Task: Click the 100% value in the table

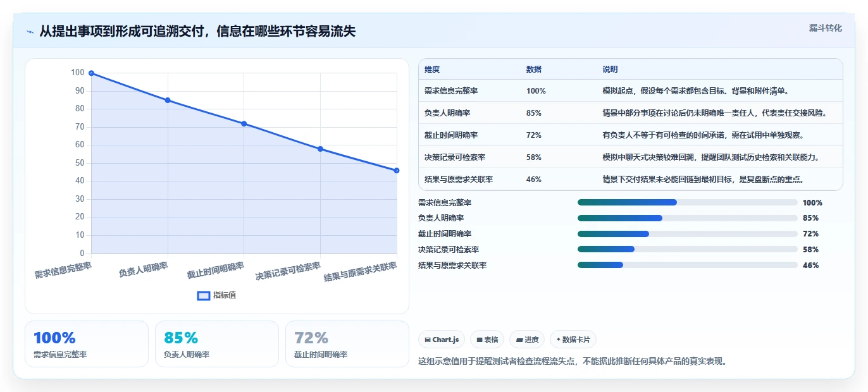Action: coord(536,91)
